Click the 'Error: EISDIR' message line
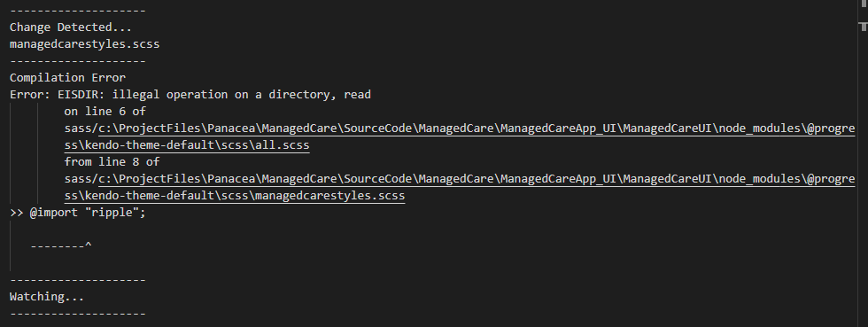The image size is (868, 327). click(x=190, y=94)
